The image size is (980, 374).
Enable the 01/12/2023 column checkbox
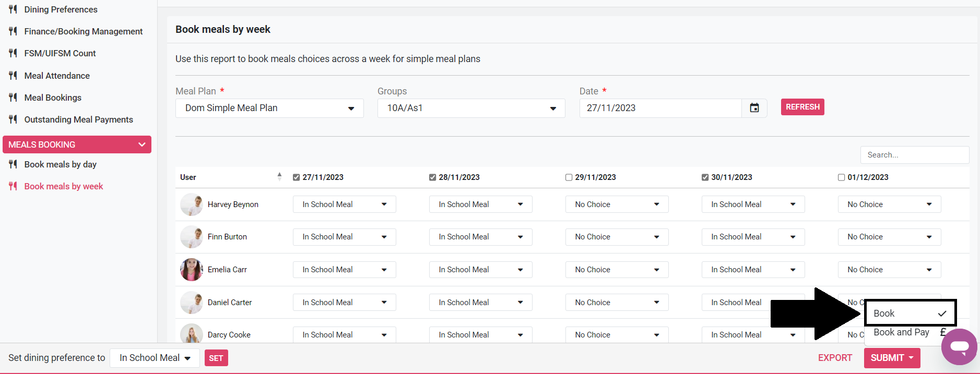(841, 177)
